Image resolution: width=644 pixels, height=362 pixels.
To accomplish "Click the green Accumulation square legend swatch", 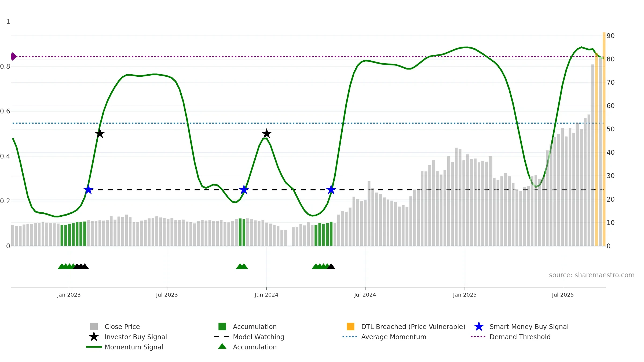I will [x=222, y=327].
